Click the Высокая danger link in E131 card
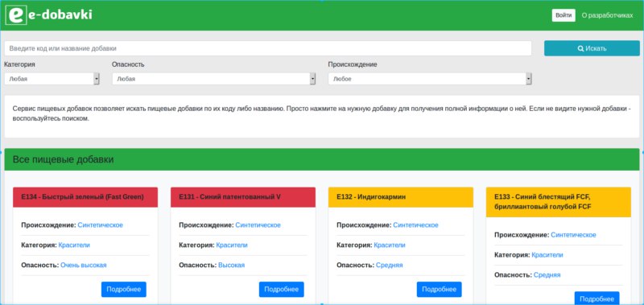This screenshot has height=305, width=644. click(x=231, y=266)
